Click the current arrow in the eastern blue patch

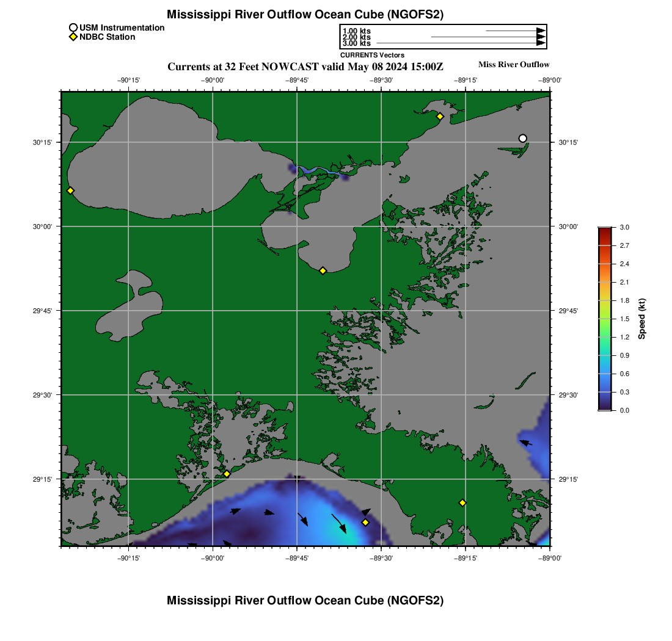click(x=525, y=443)
